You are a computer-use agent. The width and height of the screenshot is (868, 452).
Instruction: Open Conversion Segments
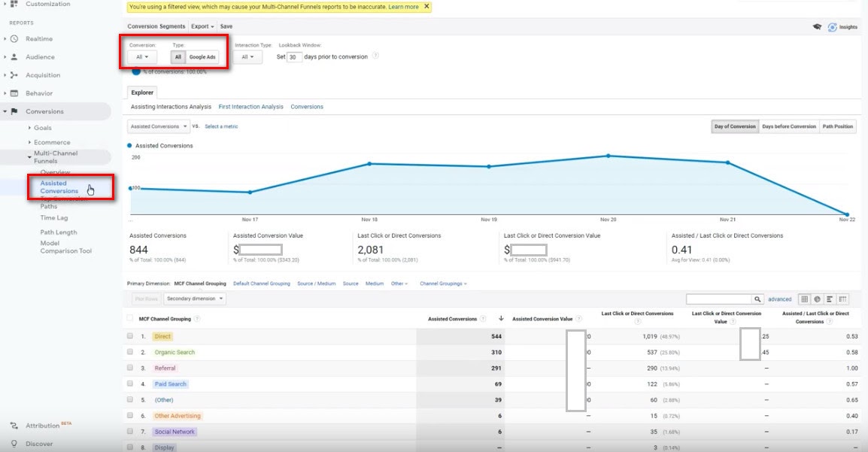pos(156,26)
